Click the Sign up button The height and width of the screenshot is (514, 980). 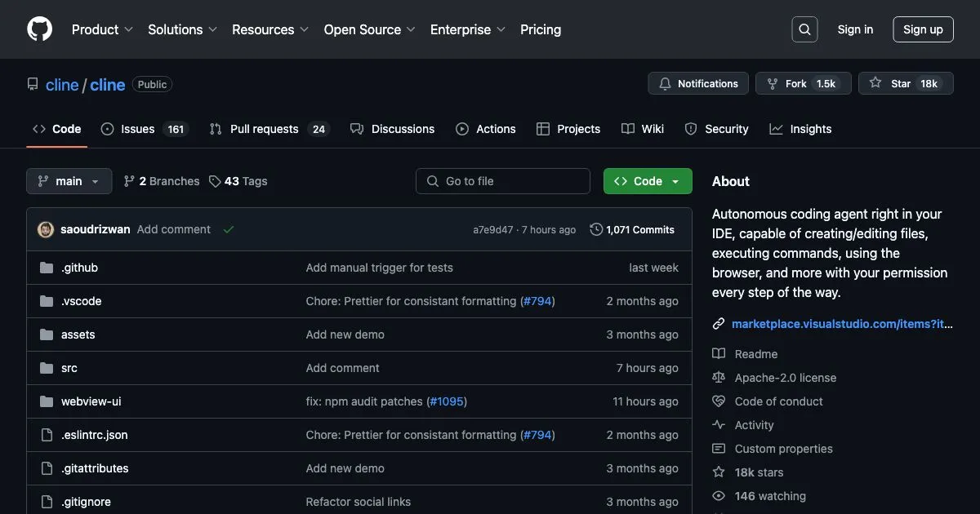[923, 29]
